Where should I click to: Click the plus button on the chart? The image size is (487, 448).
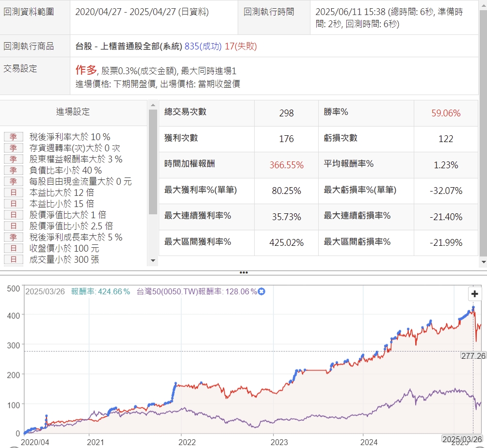(474, 294)
